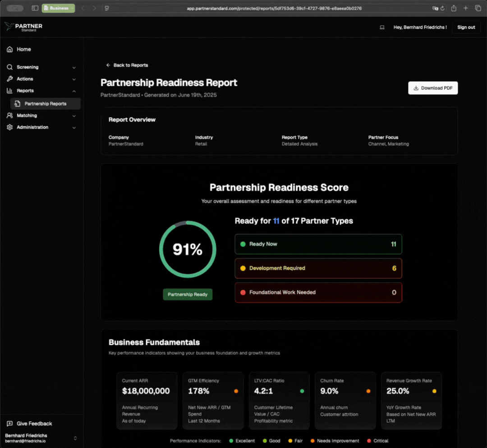The width and height of the screenshot is (487, 448).
Task: Click the Give Feedback chat icon
Action: (9, 424)
